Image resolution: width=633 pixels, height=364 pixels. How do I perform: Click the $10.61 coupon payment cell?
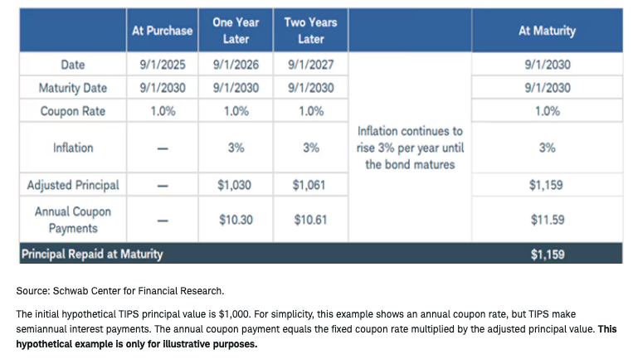coord(310,220)
